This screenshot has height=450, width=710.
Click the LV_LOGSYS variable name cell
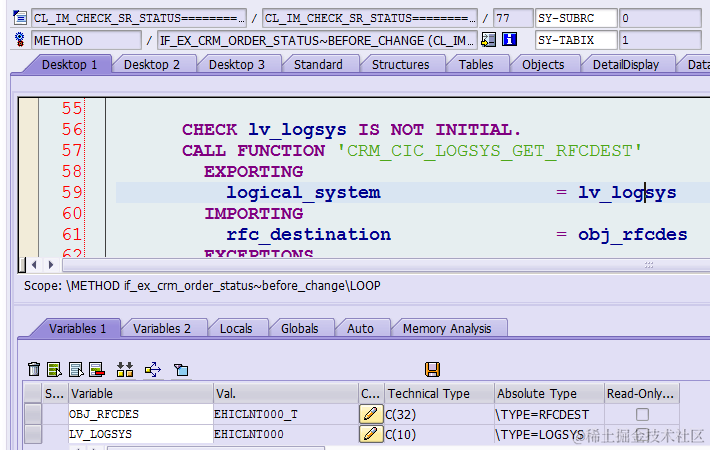pos(141,434)
